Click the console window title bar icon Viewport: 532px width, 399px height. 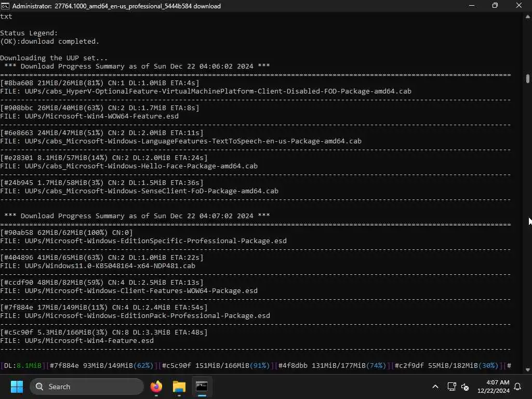pos(5,6)
